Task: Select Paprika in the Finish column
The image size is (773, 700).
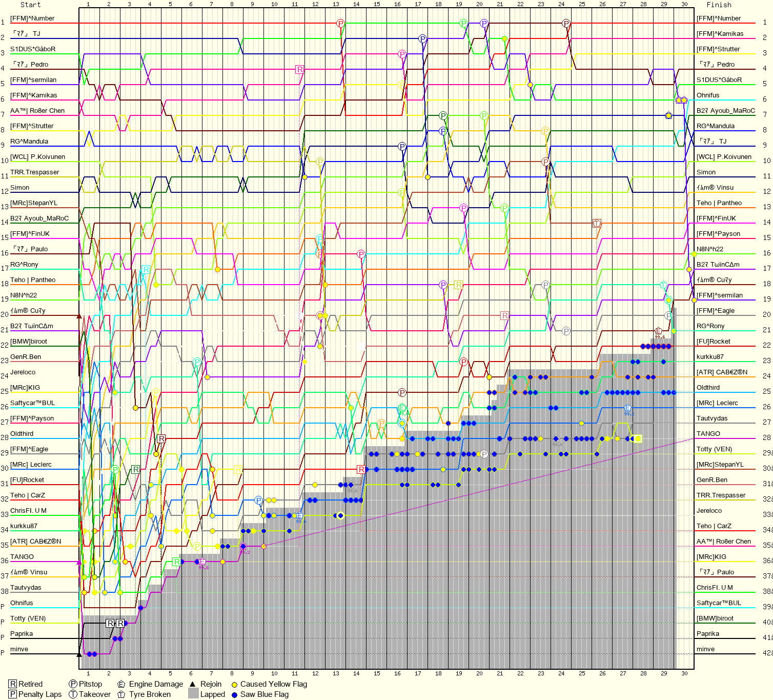Action: [708, 634]
